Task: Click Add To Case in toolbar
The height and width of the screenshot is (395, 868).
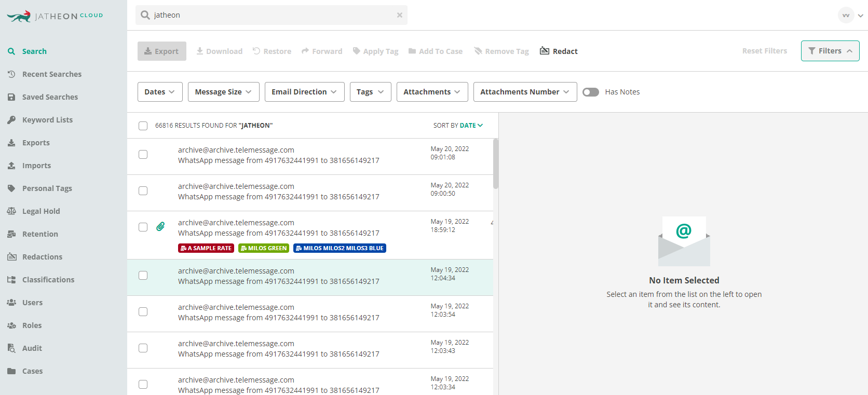Action: click(x=435, y=51)
